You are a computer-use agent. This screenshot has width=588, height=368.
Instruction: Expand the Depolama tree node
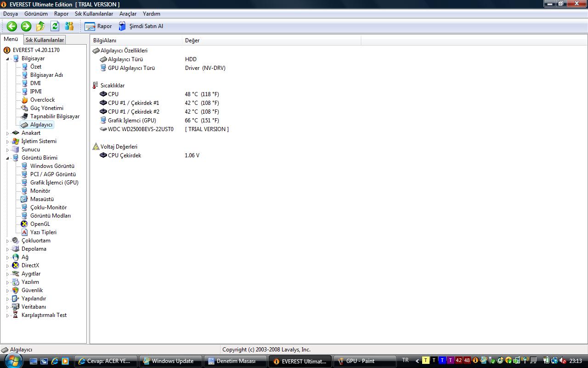7,249
